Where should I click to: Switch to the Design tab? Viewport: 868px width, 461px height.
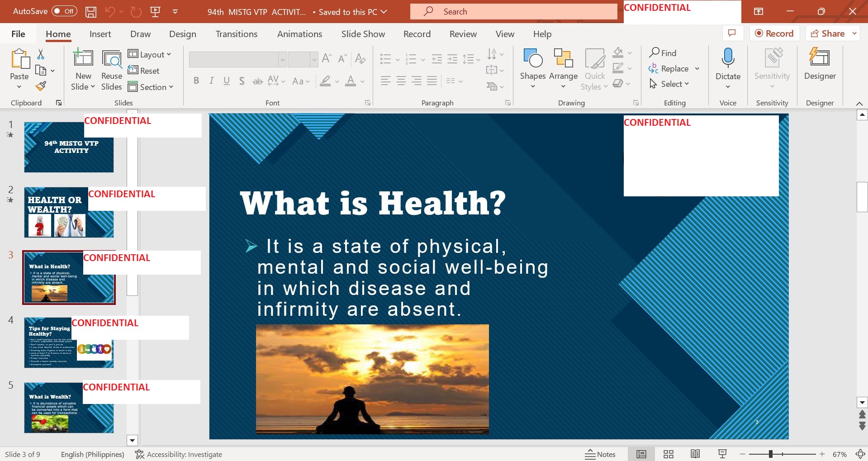(x=183, y=34)
